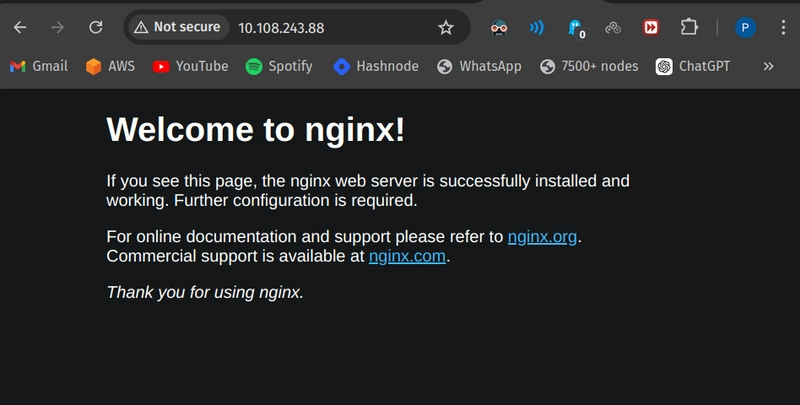
Task: Open the goggles face extension icon
Action: pos(499,28)
